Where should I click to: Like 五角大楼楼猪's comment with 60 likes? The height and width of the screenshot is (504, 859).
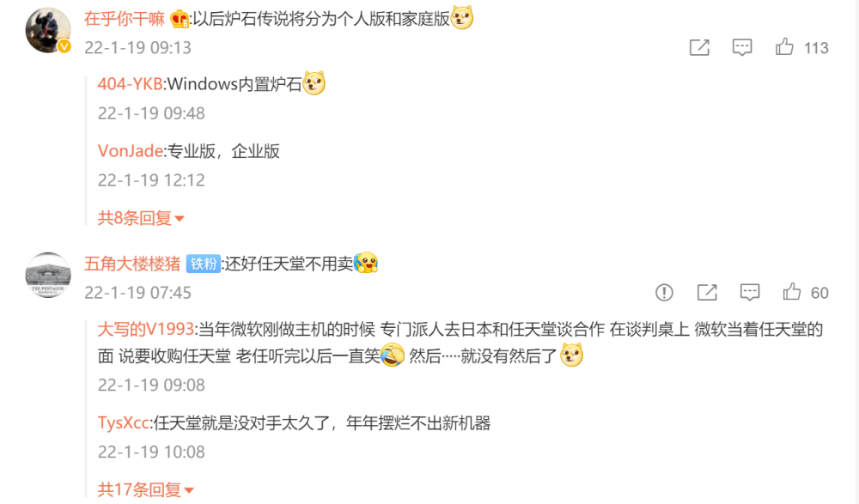pyautogui.click(x=792, y=292)
